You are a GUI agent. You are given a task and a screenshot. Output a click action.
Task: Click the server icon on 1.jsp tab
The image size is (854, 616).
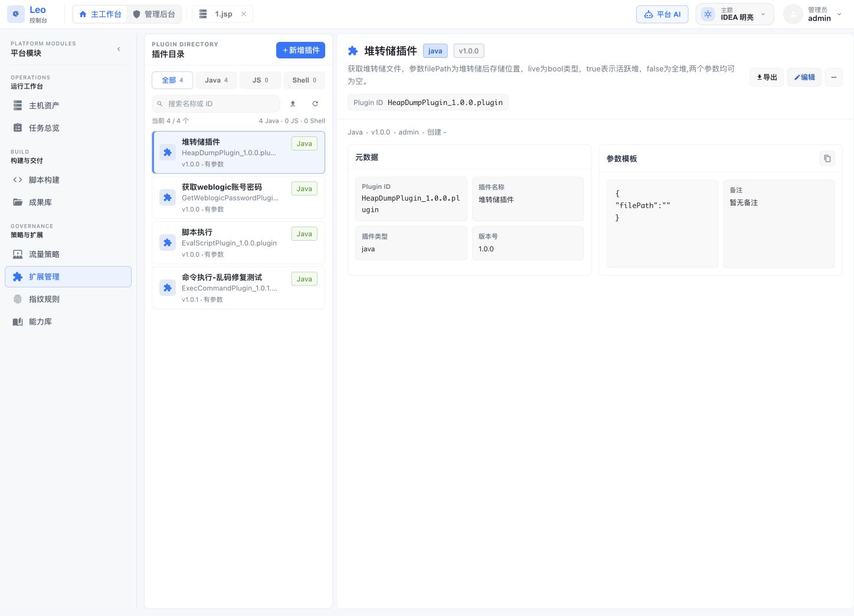coord(203,14)
